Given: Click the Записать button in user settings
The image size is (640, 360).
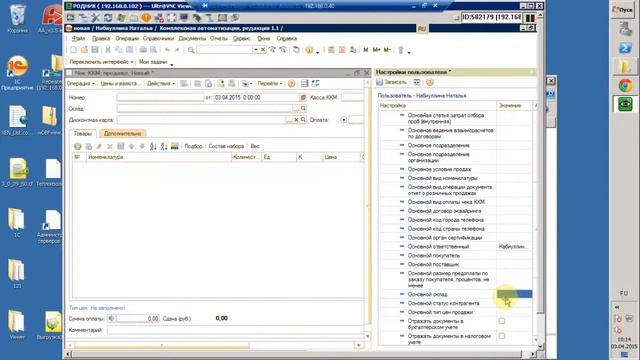Looking at the screenshot, I should click(x=392, y=82).
